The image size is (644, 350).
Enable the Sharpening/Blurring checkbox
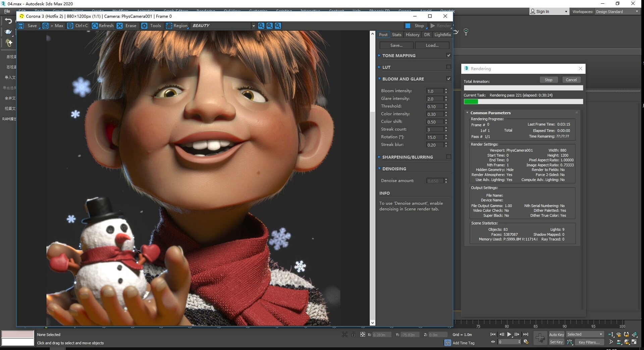(x=448, y=157)
